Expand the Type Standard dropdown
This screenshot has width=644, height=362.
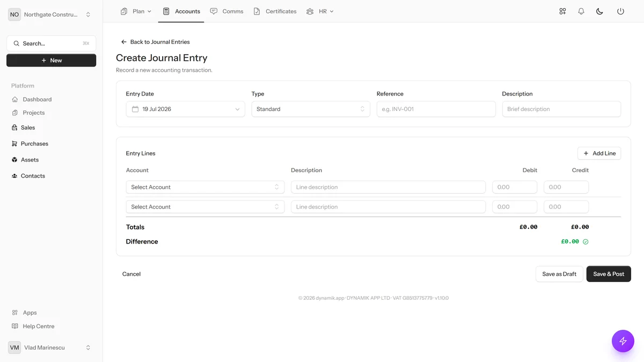[x=311, y=109]
